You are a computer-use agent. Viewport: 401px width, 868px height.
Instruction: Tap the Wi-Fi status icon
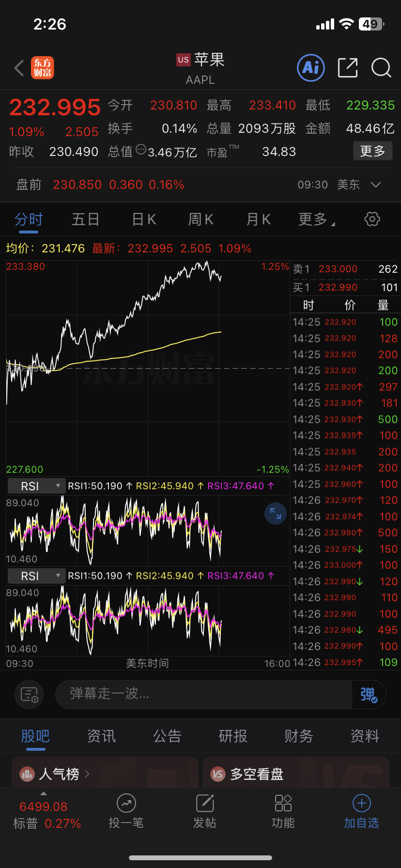pos(347,24)
